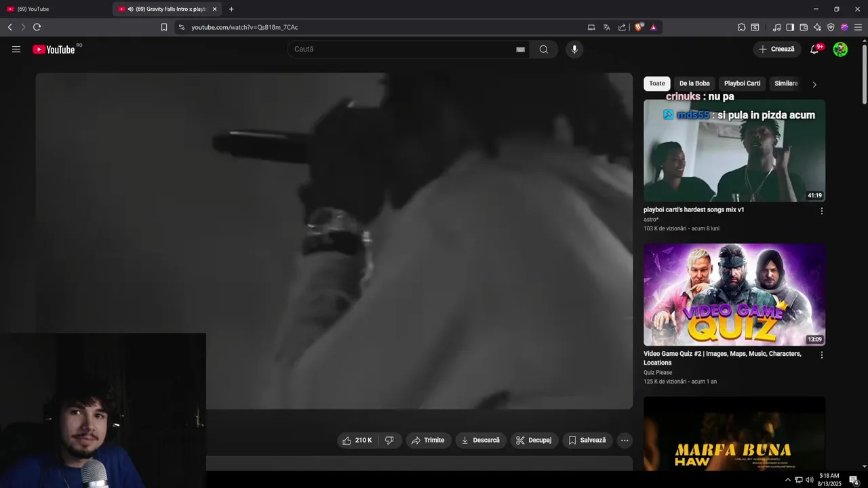Open Brave Rewards triangle icon
868x488 pixels.
tap(654, 27)
